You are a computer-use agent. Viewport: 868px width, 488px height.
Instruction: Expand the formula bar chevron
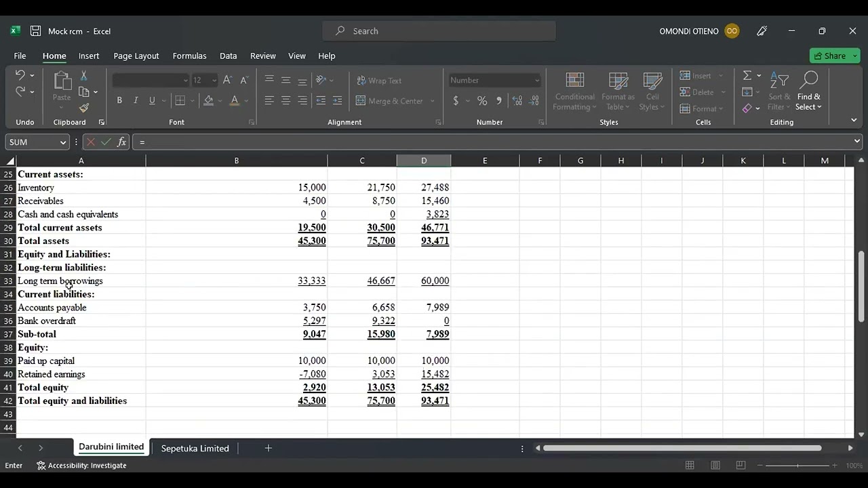pyautogui.click(x=857, y=141)
